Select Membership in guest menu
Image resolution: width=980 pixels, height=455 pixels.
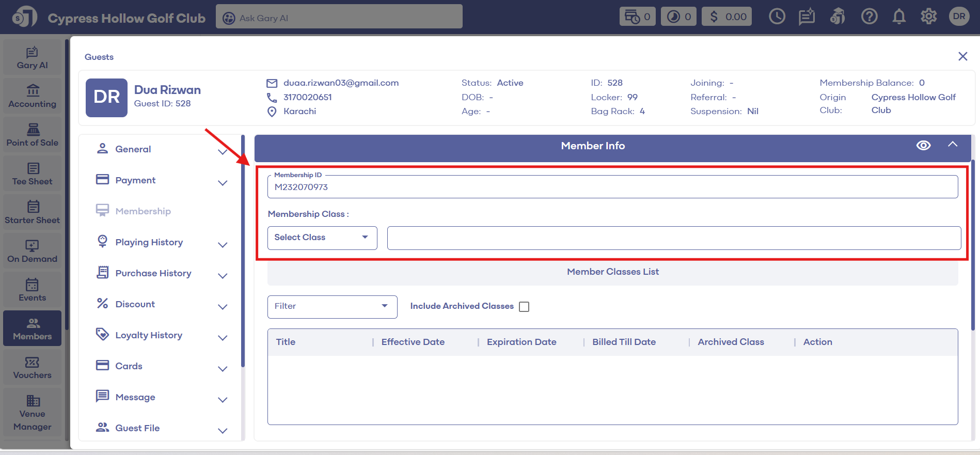[143, 211]
